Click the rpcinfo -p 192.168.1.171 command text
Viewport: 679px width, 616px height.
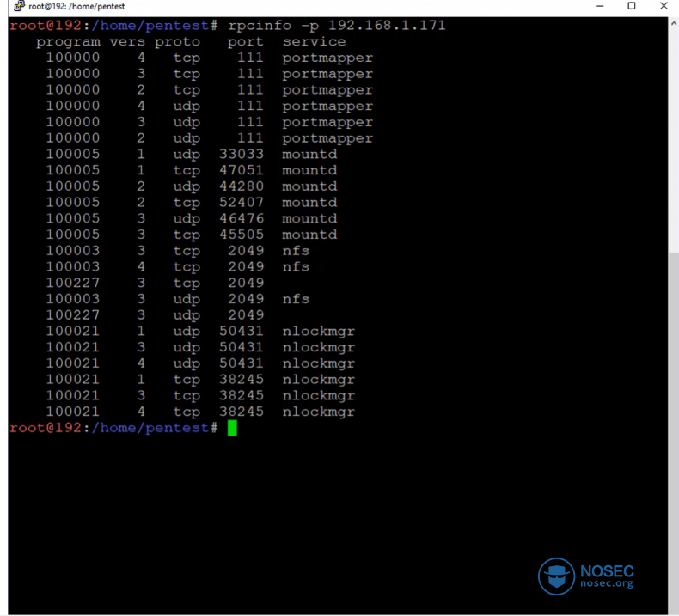pos(337,26)
